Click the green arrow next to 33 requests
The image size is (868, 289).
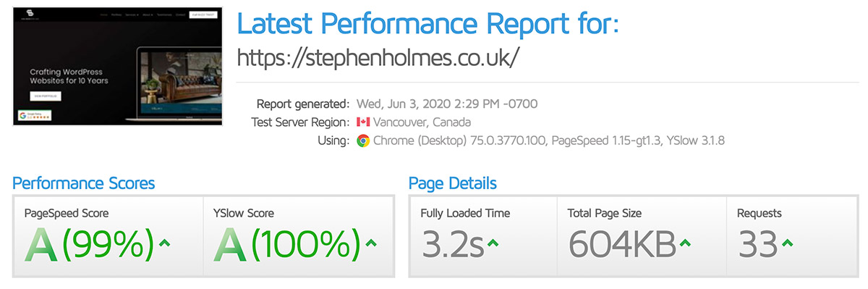787,243
